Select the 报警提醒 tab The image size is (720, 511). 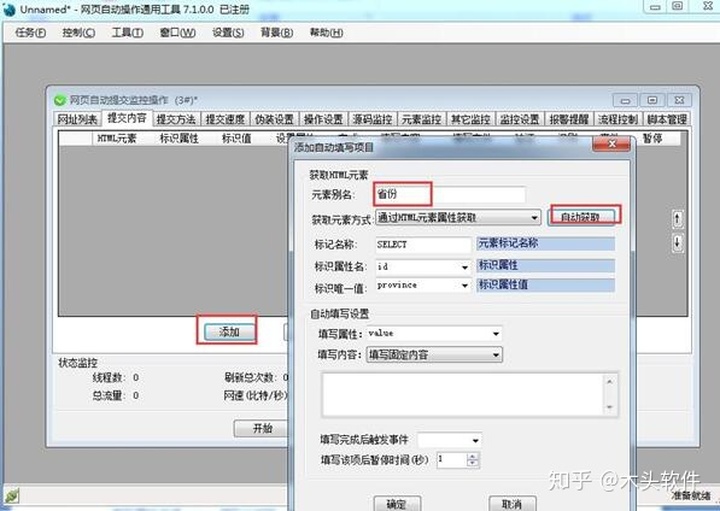(x=569, y=119)
